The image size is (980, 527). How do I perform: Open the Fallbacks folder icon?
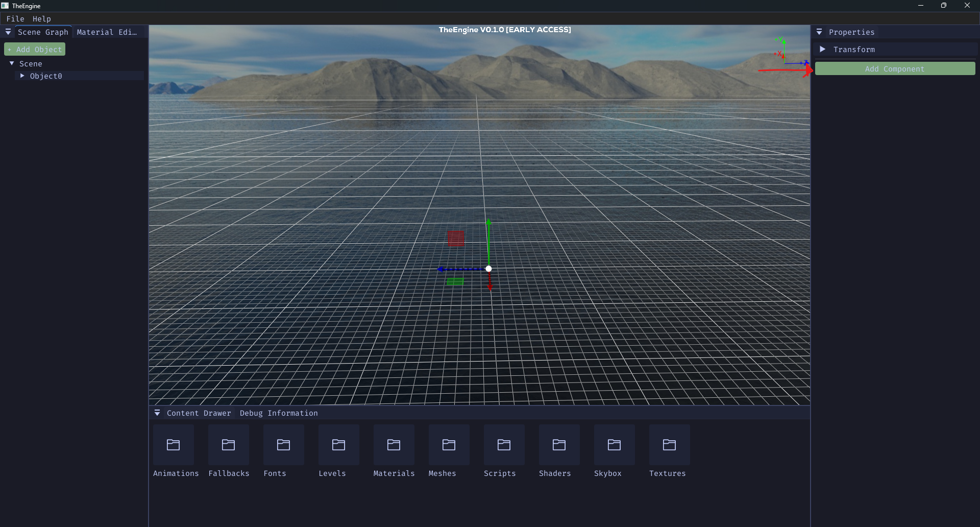click(229, 445)
